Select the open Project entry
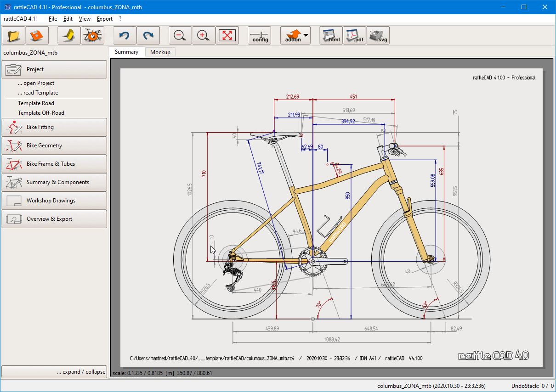This screenshot has width=556, height=392. pos(36,83)
